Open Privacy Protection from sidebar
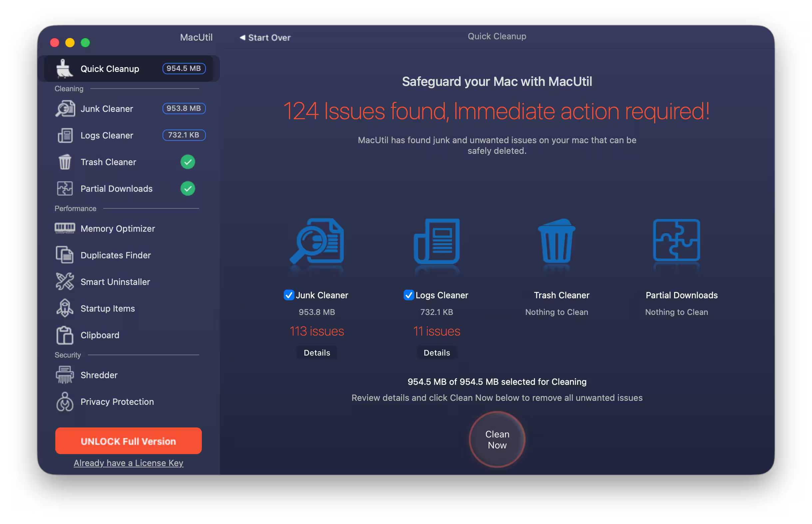The image size is (812, 524). 129,401
